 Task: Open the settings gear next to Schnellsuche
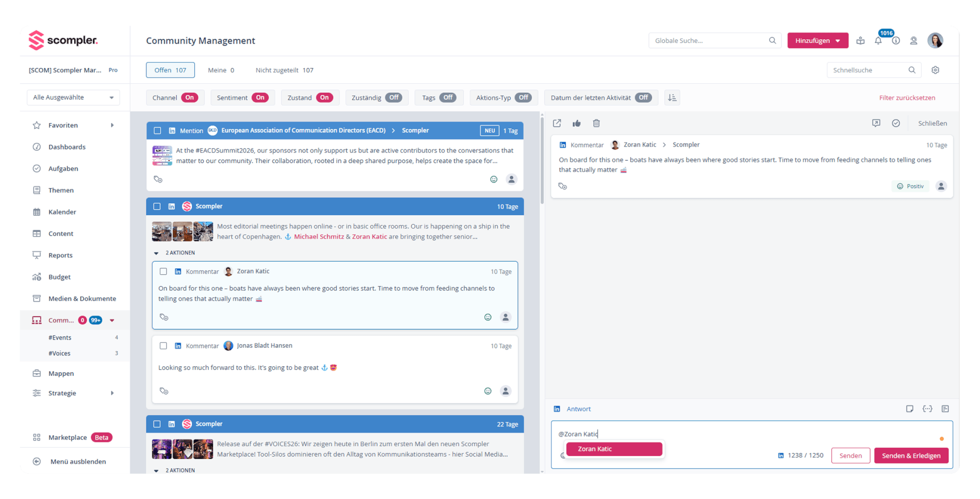coord(935,70)
